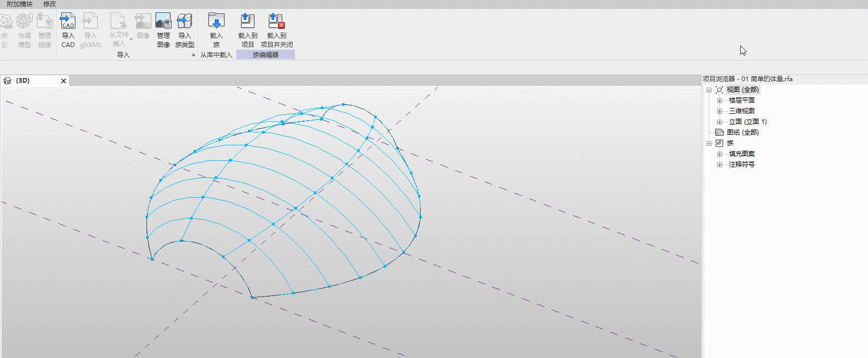Select 注释符号 in project browser
Viewport: 868px width, 358px height.
coord(742,165)
